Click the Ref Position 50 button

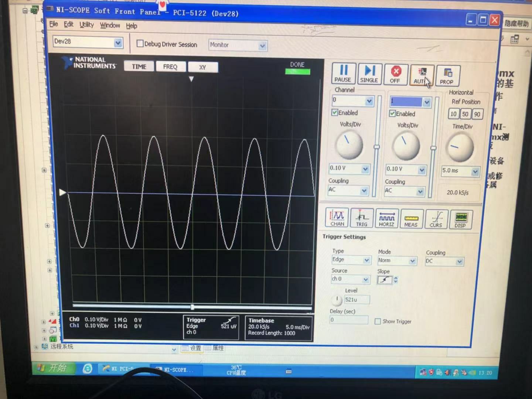465,114
